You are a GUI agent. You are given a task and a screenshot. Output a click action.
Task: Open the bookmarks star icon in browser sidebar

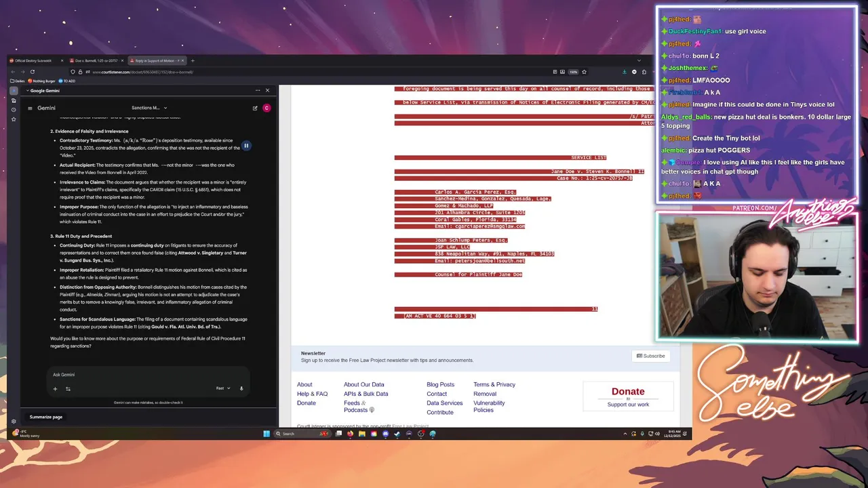14,119
